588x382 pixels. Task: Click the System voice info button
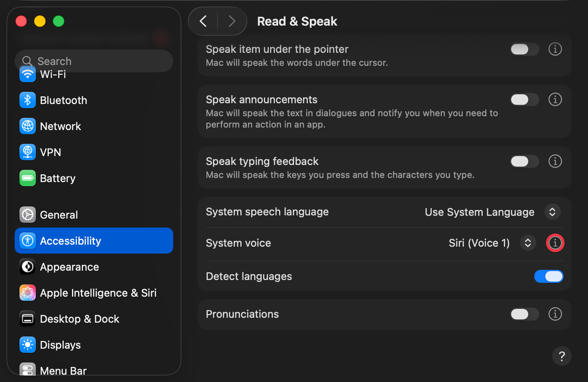tap(555, 243)
